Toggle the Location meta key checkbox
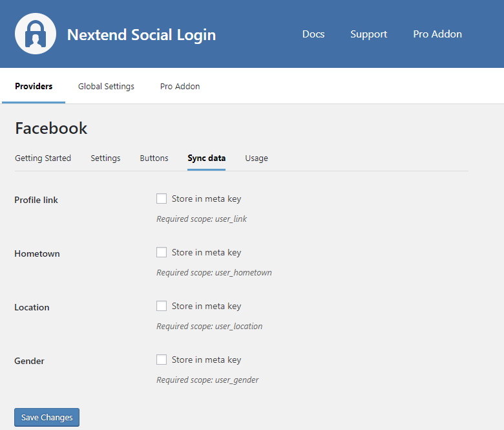Viewport: 504px width, 430px height. tap(162, 306)
